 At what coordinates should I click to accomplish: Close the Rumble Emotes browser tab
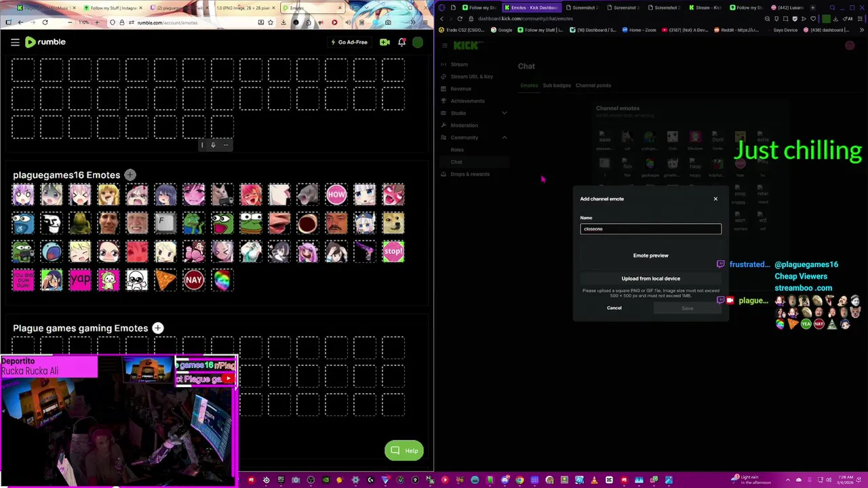point(340,8)
